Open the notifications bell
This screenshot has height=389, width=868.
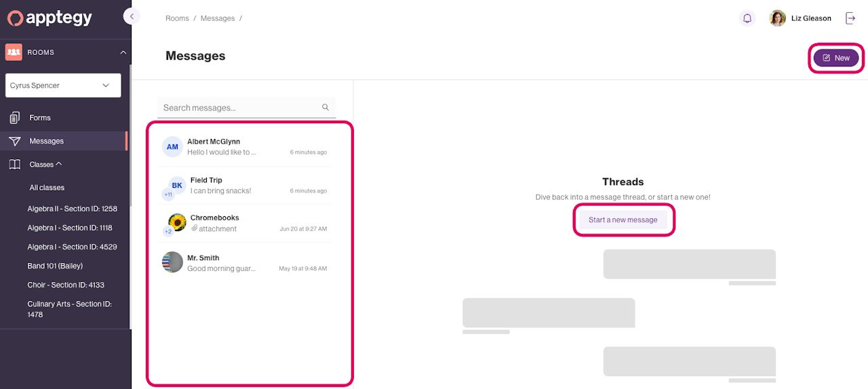click(x=747, y=18)
